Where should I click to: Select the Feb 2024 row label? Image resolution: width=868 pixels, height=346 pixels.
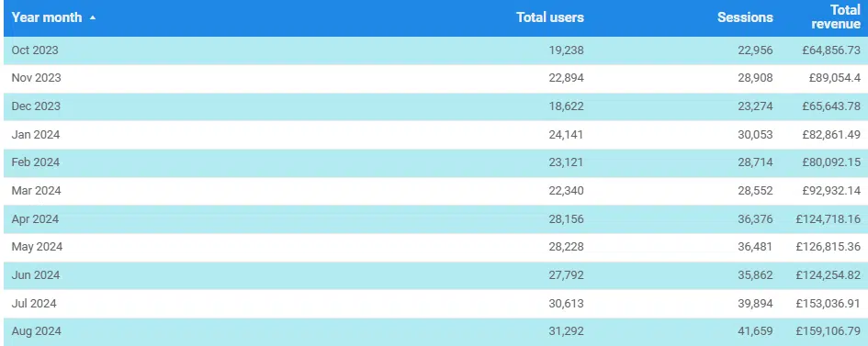[36, 162]
